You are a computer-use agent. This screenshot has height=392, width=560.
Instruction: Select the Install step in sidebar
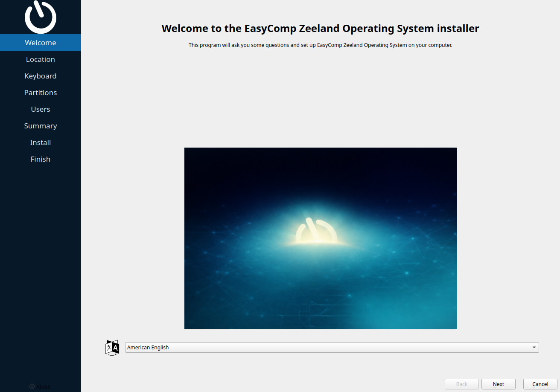(x=41, y=142)
